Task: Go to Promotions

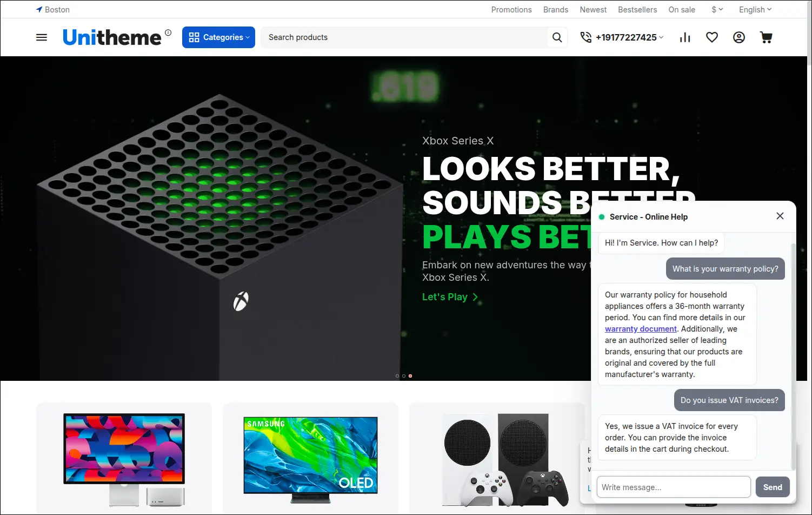Action: [x=511, y=10]
